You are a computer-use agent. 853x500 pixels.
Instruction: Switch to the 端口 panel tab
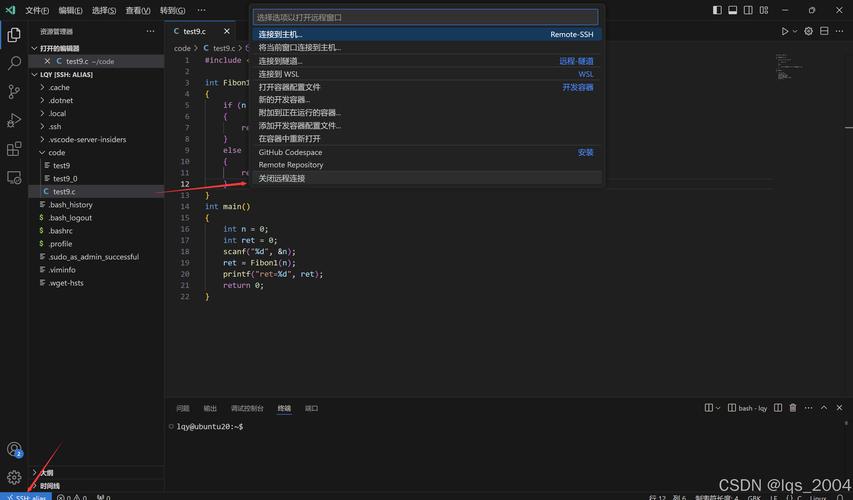click(x=311, y=408)
